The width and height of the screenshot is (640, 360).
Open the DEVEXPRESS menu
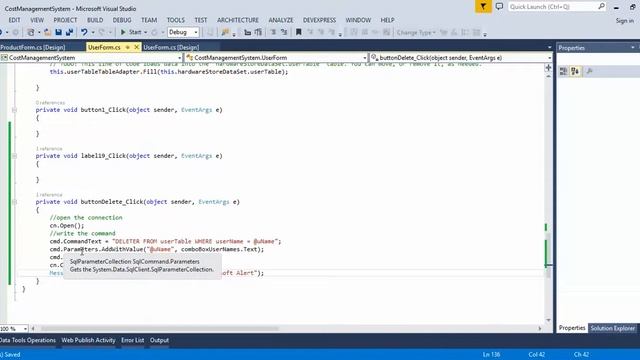click(x=319, y=20)
